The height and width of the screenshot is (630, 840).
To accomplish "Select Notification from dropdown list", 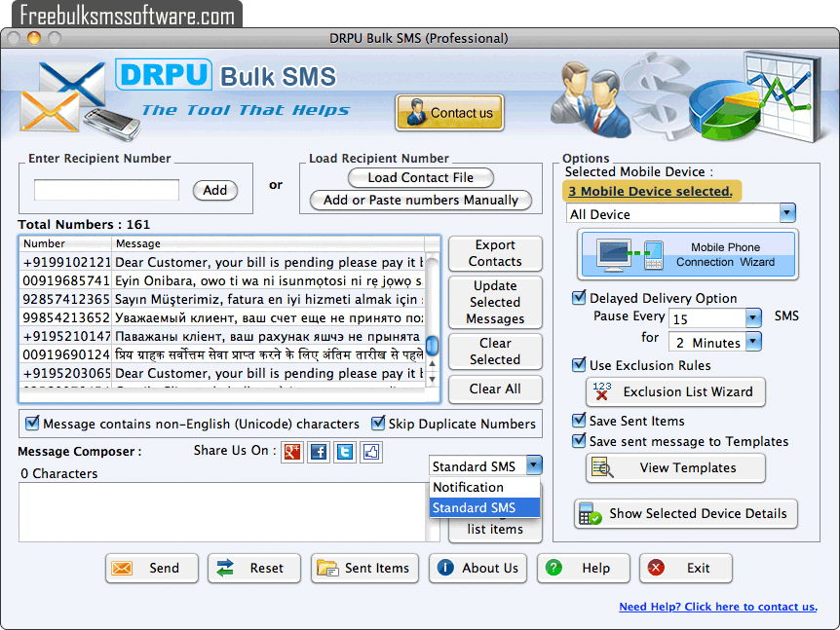I will 484,487.
